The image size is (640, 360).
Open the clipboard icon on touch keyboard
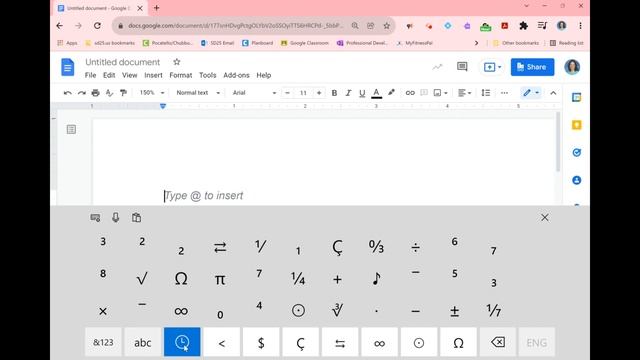(x=136, y=218)
